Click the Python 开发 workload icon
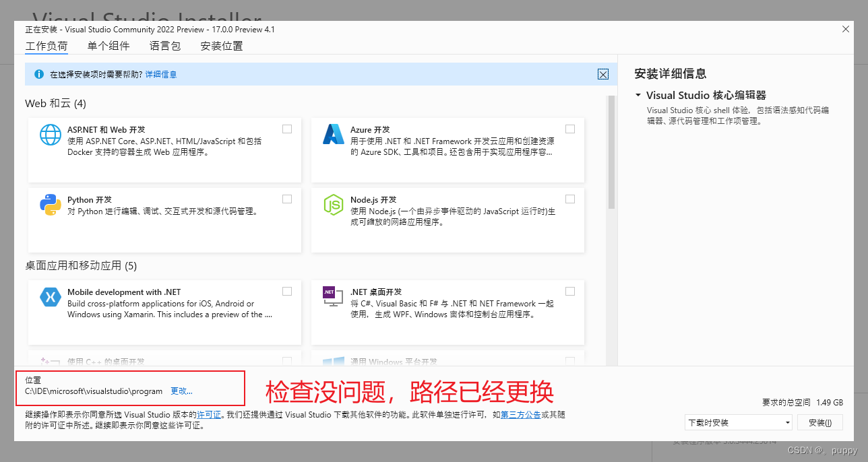 point(51,205)
